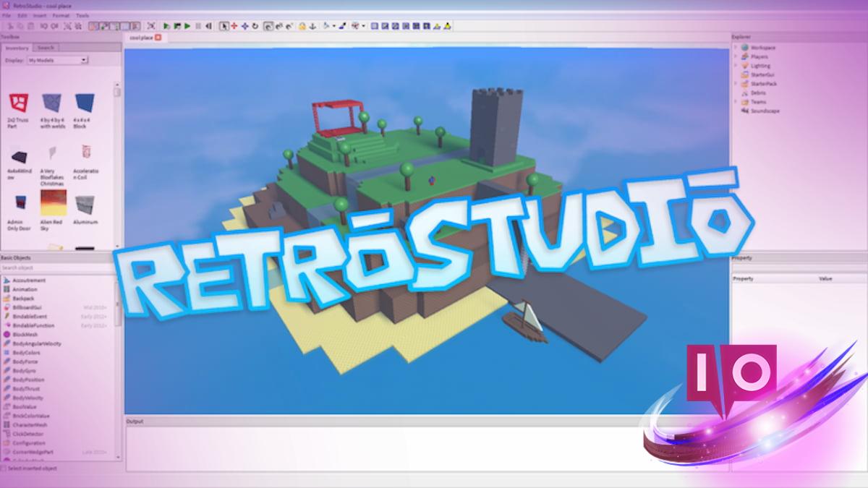Screen dimensions: 868x488
Task: Expand the Workspace tree node
Action: 736,48
